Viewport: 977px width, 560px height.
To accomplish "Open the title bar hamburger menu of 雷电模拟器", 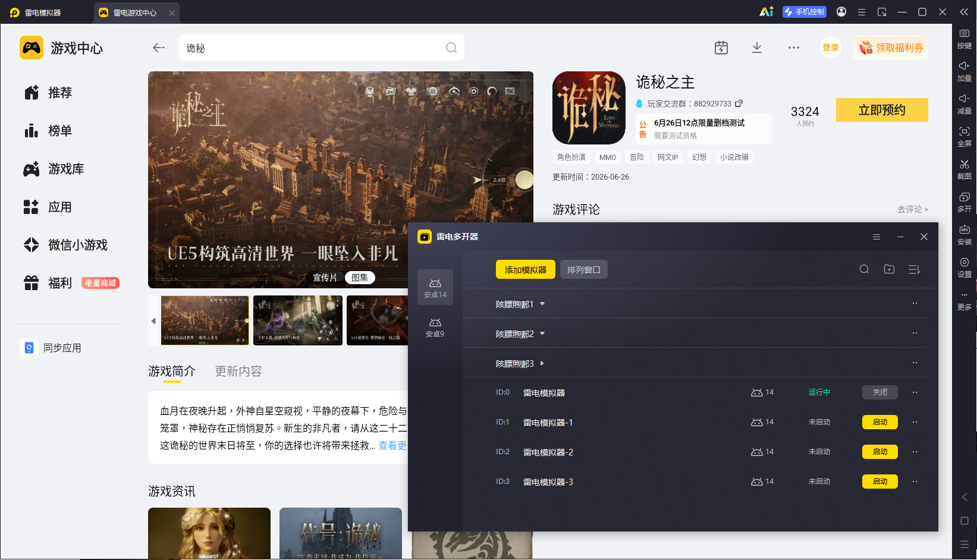I will (862, 12).
